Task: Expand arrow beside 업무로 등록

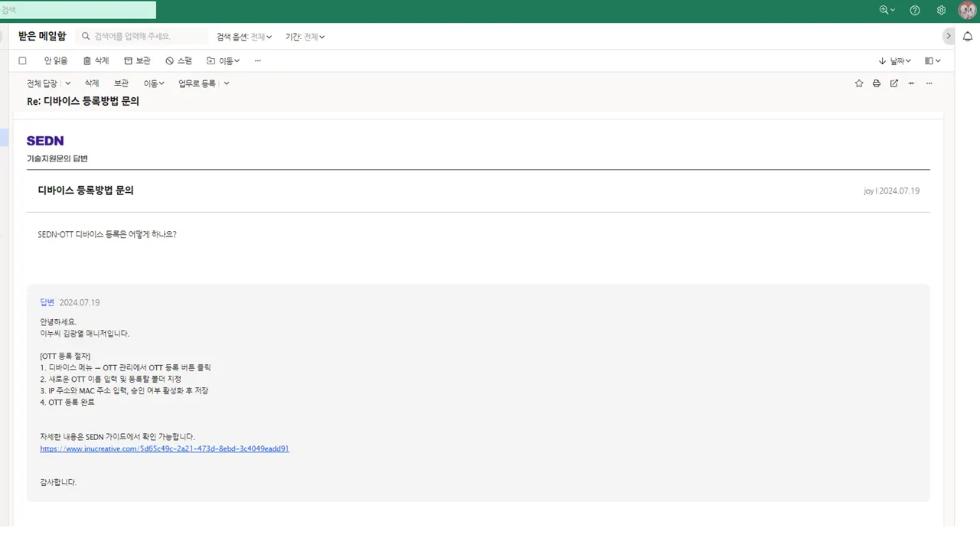Action: tap(227, 83)
